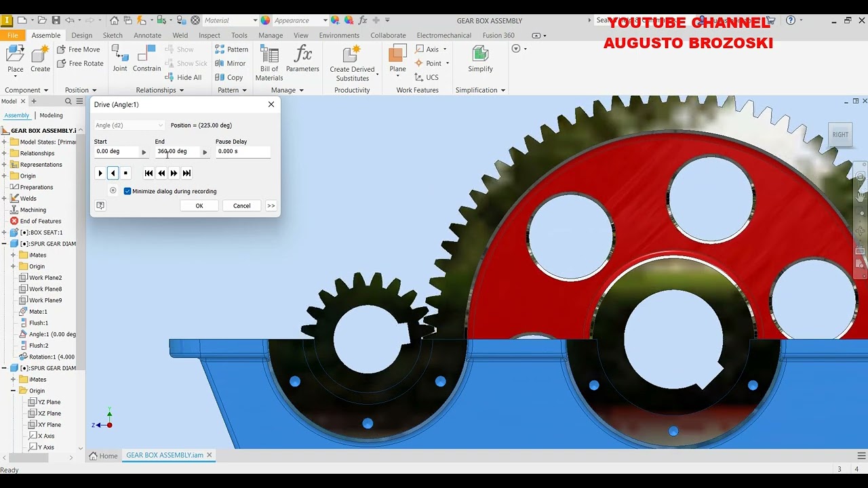Image resolution: width=868 pixels, height=488 pixels.
Task: Select the work Plane tool
Action: 397,60
